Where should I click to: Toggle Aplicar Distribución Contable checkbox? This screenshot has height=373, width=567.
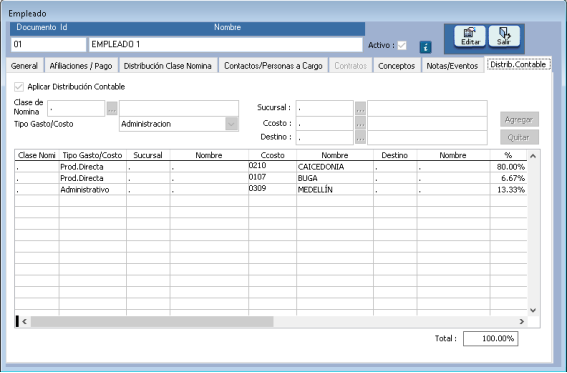(x=19, y=87)
